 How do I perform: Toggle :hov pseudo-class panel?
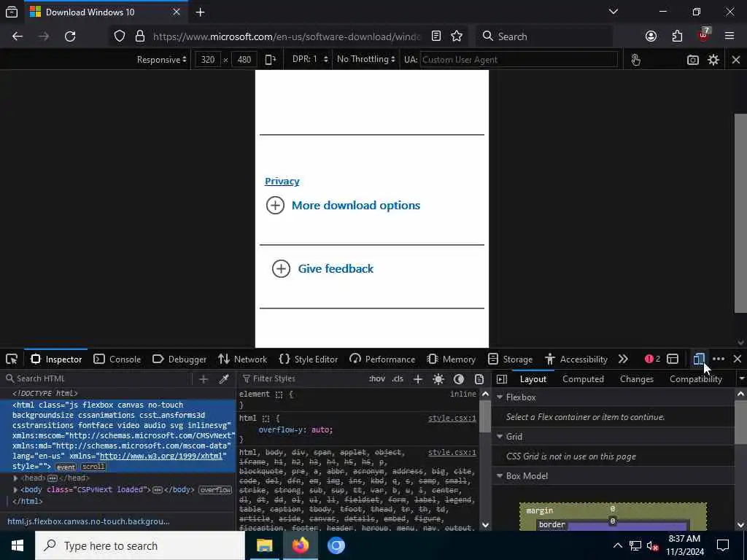coord(377,379)
